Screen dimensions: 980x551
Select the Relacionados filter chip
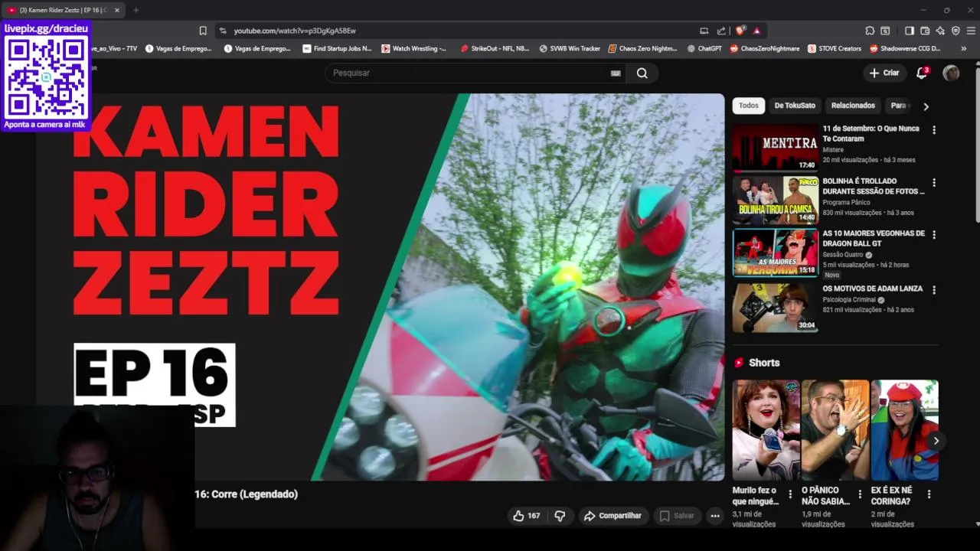pyautogui.click(x=853, y=106)
